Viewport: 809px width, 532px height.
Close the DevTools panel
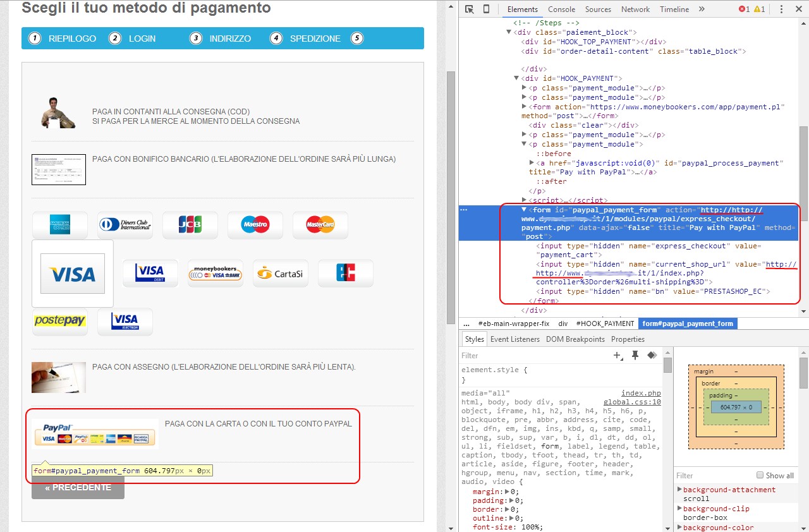(798, 9)
